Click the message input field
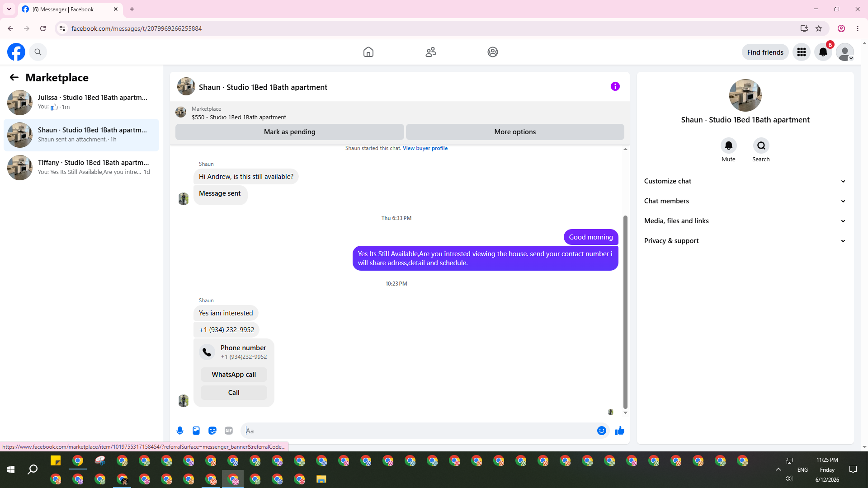This screenshot has height=488, width=868. click(418, 431)
